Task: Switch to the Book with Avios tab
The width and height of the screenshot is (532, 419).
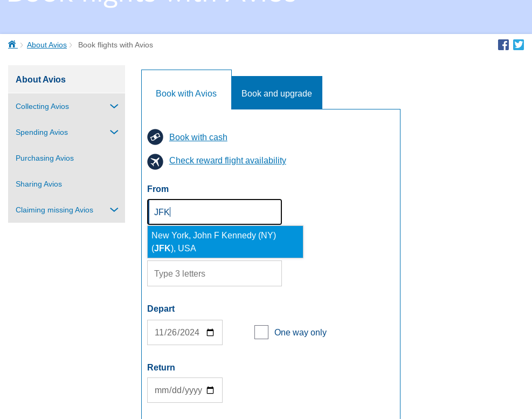Action: tap(186, 93)
